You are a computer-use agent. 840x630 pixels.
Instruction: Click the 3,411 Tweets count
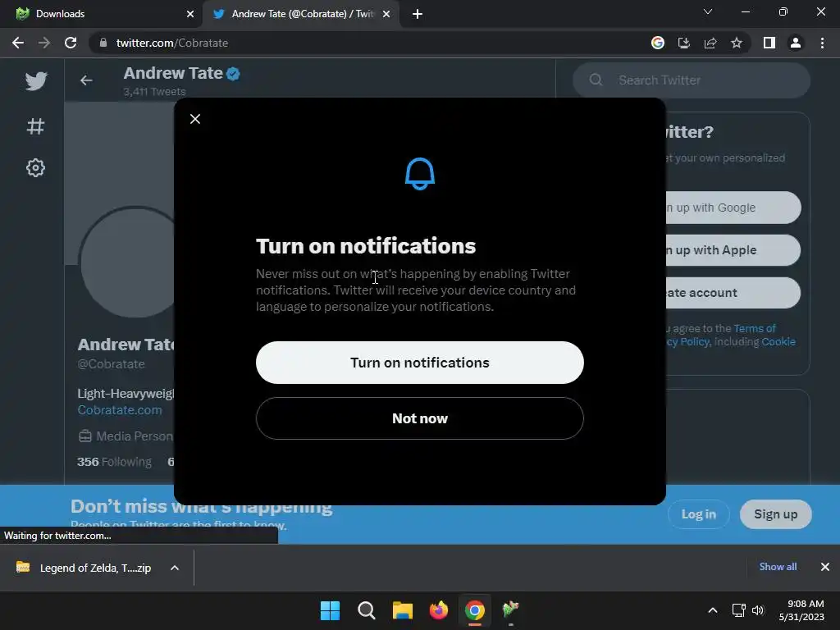[154, 92]
